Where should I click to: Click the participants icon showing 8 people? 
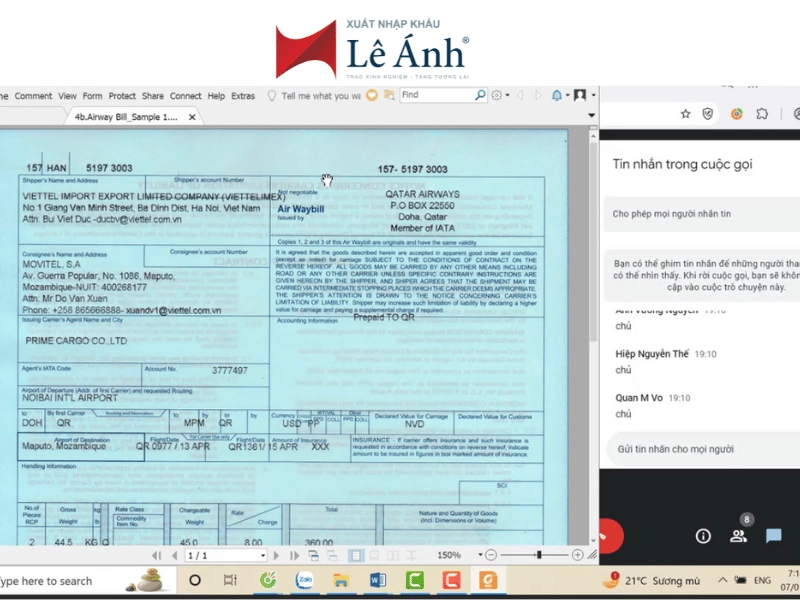click(x=738, y=537)
